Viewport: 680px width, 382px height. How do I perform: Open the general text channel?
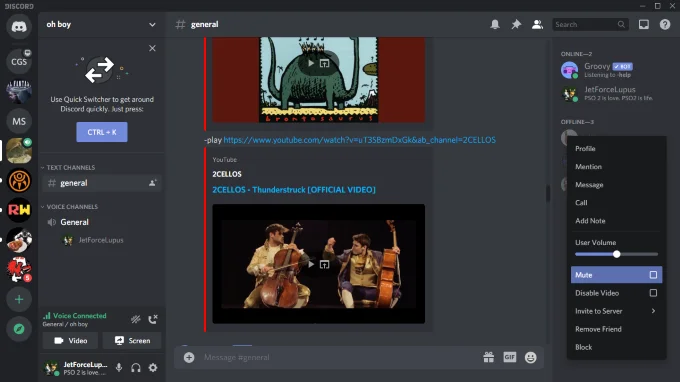102,183
